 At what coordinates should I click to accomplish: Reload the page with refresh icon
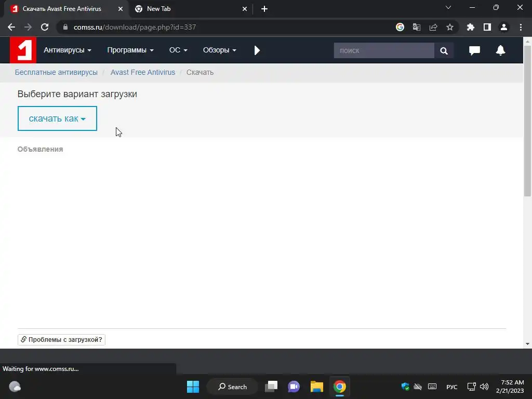(45, 27)
